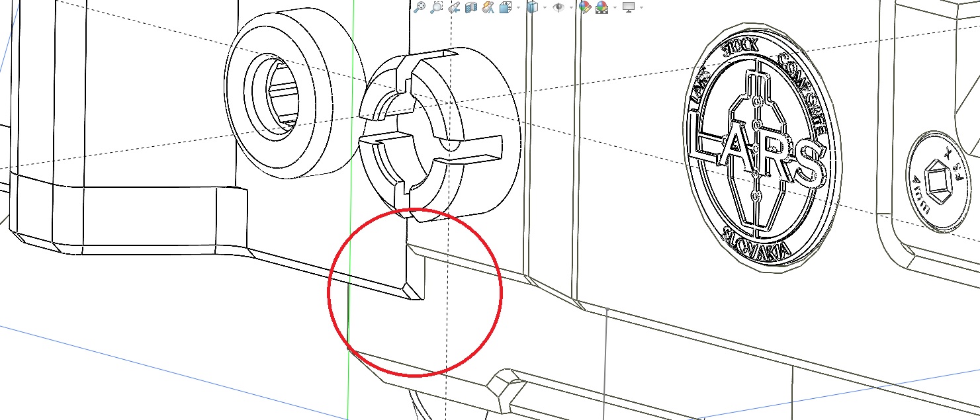Click the View Settings monitor icon
The image size is (980, 420).
pos(628,7)
